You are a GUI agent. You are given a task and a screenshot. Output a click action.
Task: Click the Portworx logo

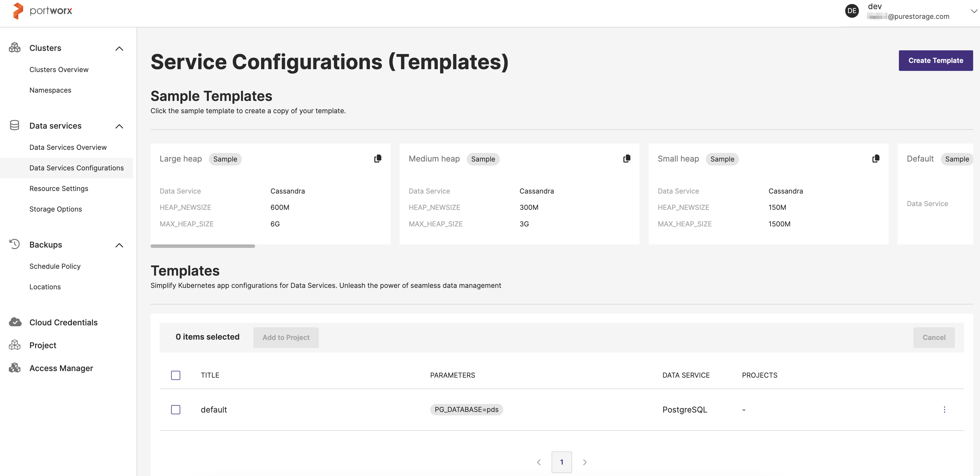[x=42, y=11]
